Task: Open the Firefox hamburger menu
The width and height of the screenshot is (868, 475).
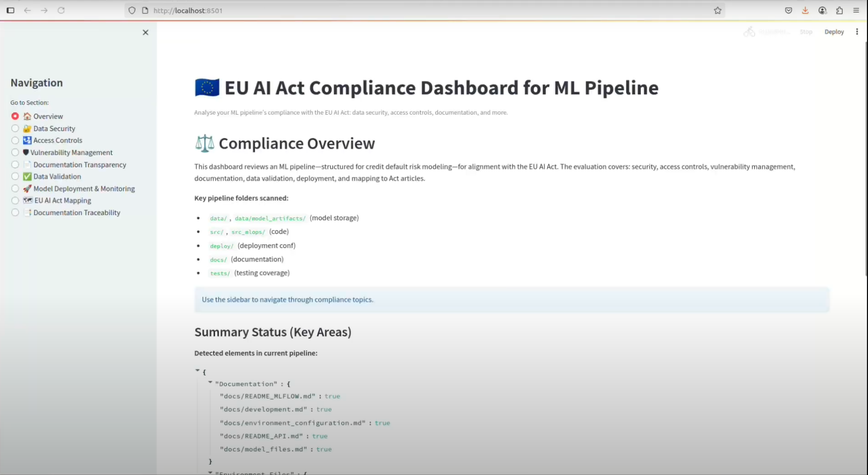Action: (x=856, y=10)
